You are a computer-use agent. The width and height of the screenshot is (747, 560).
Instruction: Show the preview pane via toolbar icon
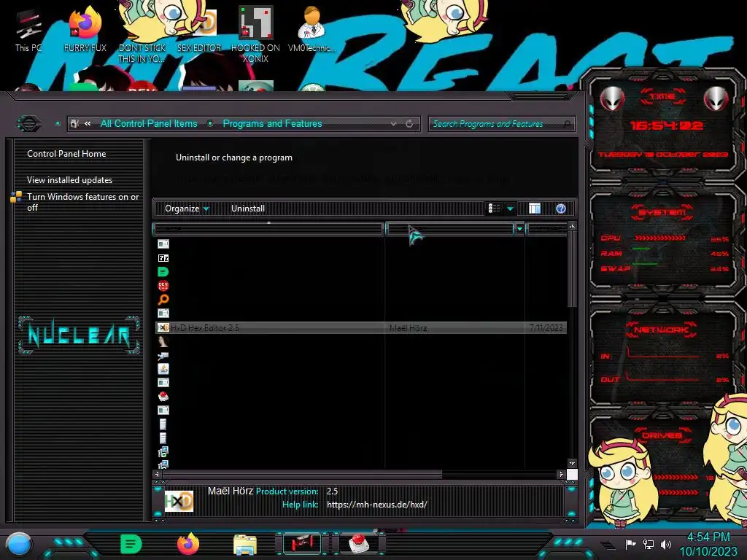535,209
